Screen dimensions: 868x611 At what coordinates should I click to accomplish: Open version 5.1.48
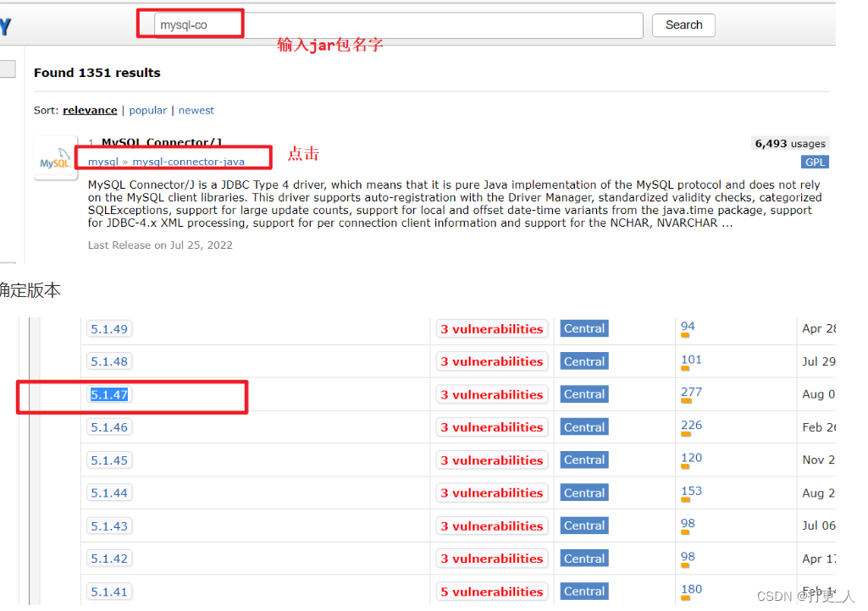pyautogui.click(x=109, y=361)
